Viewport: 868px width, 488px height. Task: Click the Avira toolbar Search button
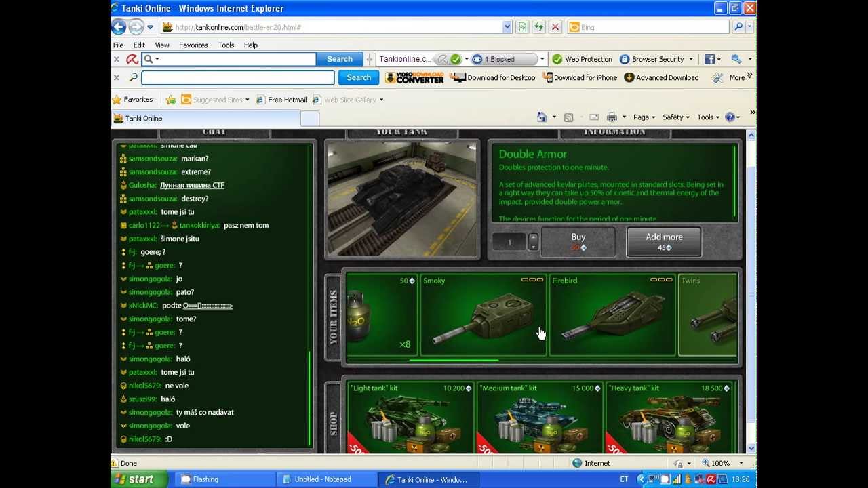coord(340,59)
